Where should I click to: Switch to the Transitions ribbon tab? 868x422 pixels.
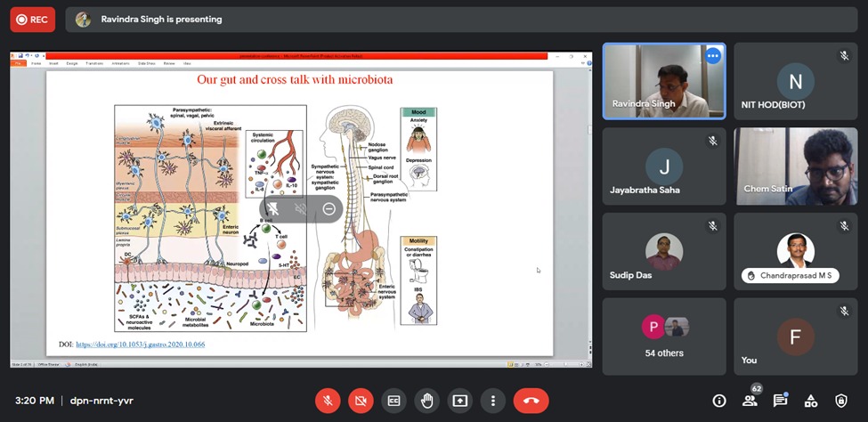coord(94,63)
